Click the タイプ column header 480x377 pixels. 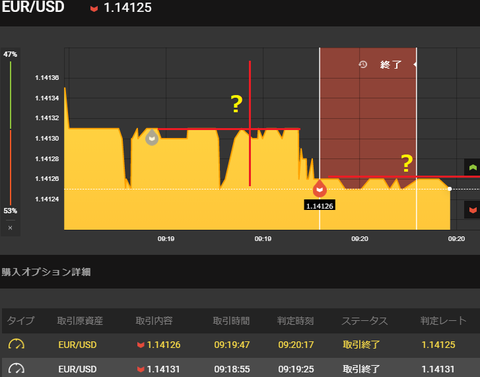point(21,321)
